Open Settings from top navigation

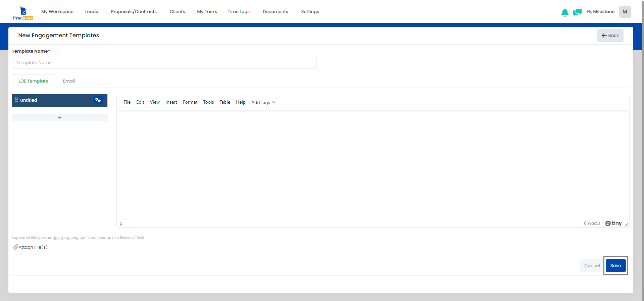pos(310,11)
